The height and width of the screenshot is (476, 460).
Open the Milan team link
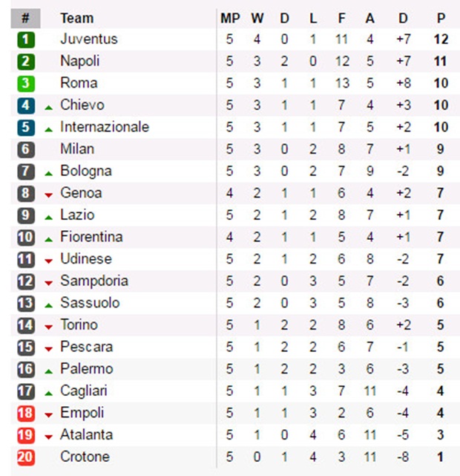click(x=77, y=149)
